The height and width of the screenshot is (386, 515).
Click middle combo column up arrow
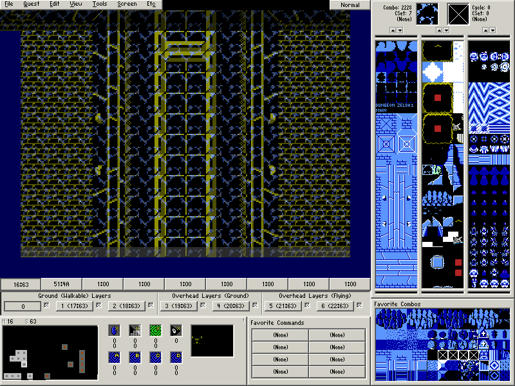[x=439, y=30]
